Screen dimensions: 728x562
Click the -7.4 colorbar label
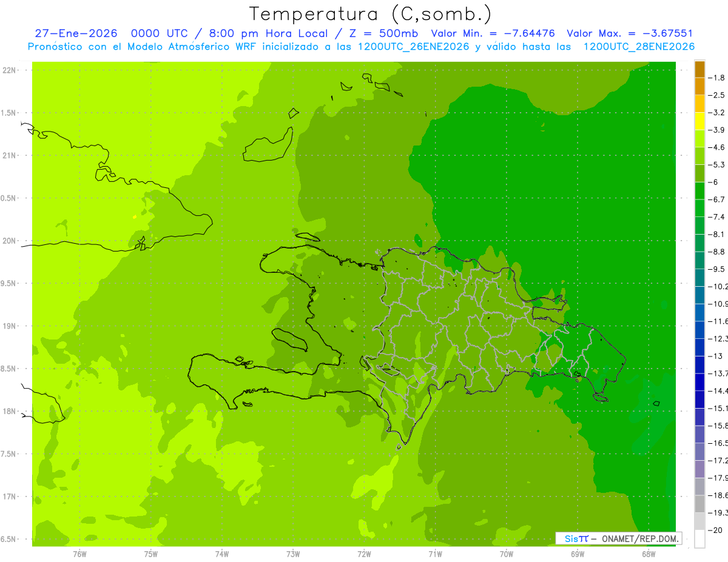tap(718, 216)
